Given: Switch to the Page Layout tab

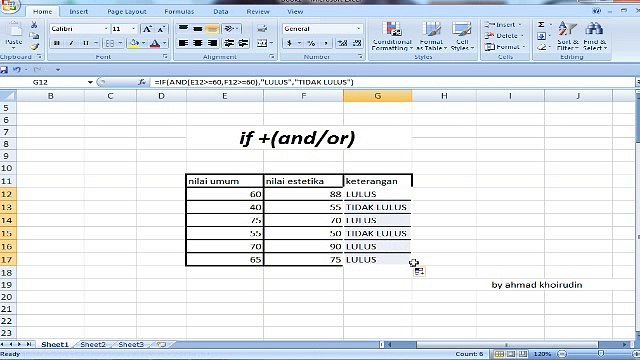Looking at the screenshot, I should [x=127, y=11].
